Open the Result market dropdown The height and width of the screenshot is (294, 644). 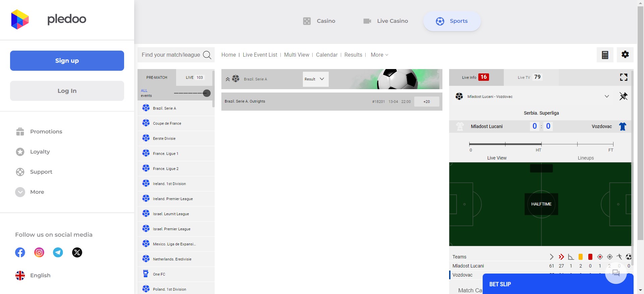[316, 79]
